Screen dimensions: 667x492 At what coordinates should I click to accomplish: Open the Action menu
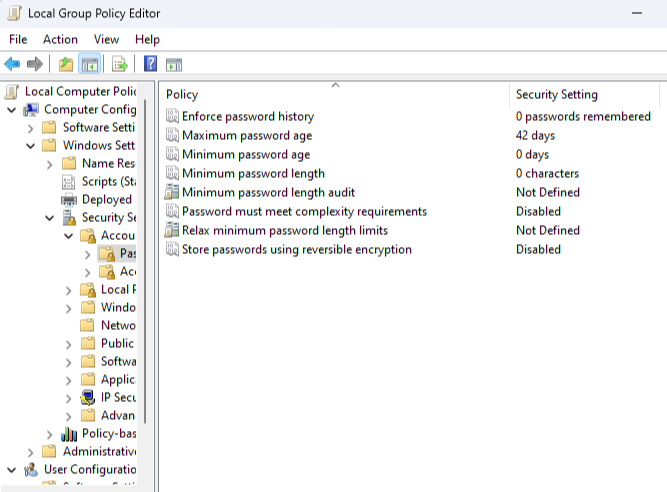[60, 40]
